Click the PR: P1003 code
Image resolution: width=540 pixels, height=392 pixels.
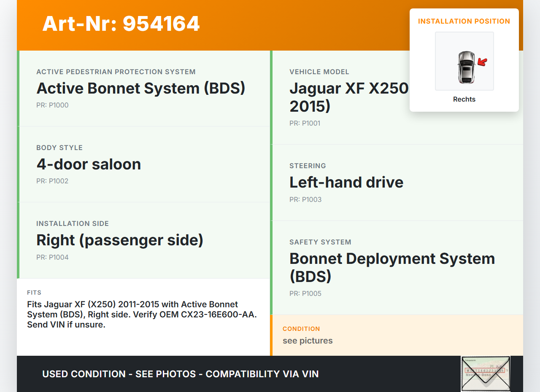point(305,200)
